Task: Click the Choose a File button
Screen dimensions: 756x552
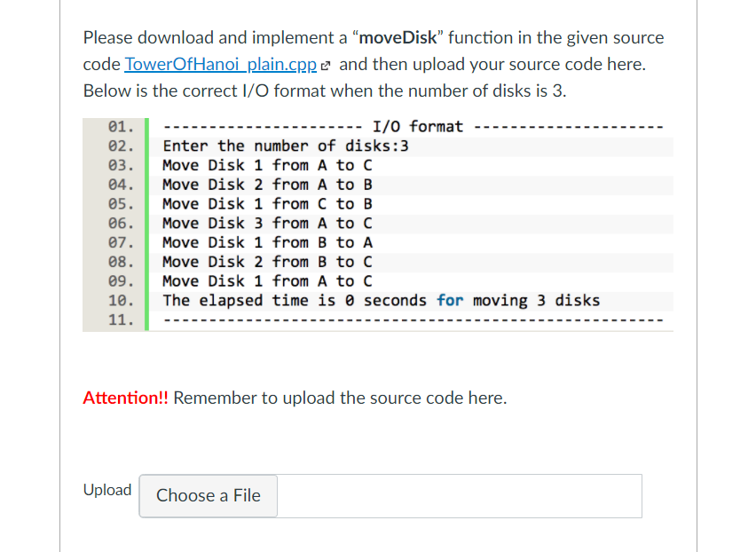Action: 208,496
